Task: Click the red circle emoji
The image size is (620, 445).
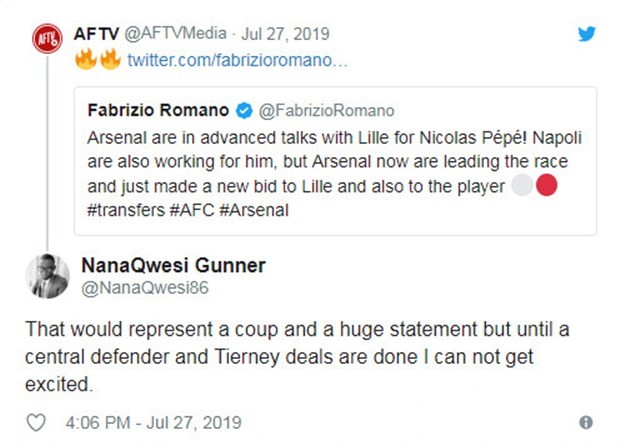Action: [x=546, y=185]
